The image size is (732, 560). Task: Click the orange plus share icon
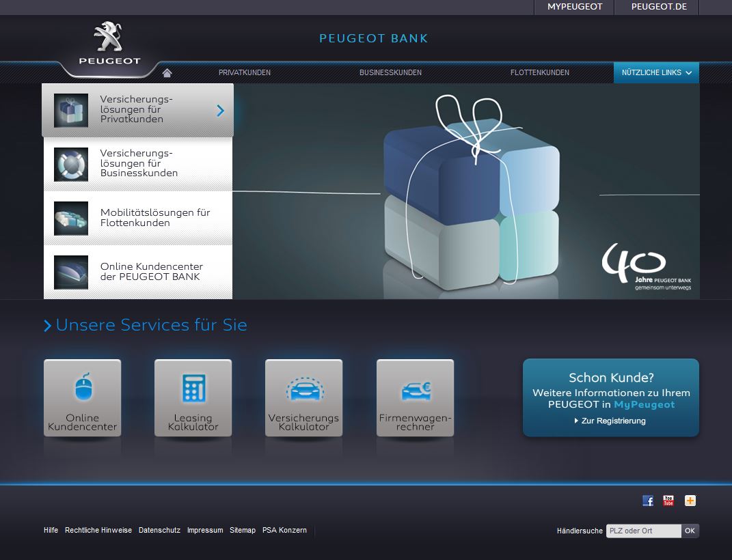pyautogui.click(x=690, y=501)
